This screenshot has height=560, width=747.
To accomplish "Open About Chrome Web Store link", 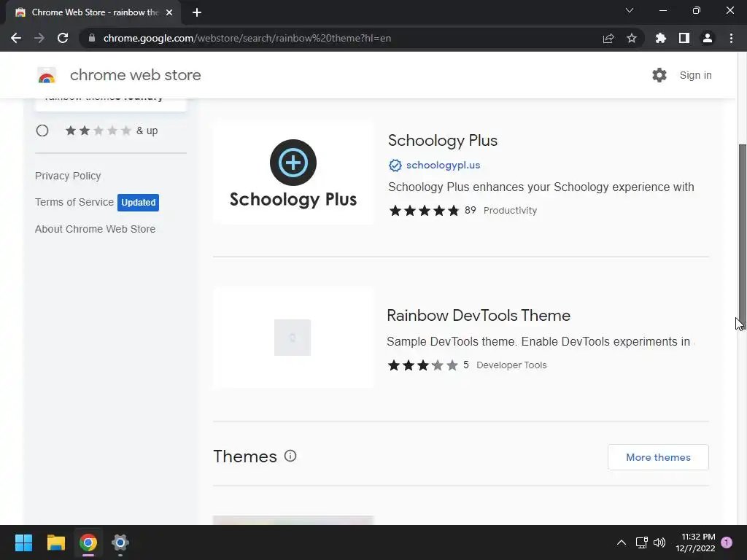I will click(x=96, y=229).
